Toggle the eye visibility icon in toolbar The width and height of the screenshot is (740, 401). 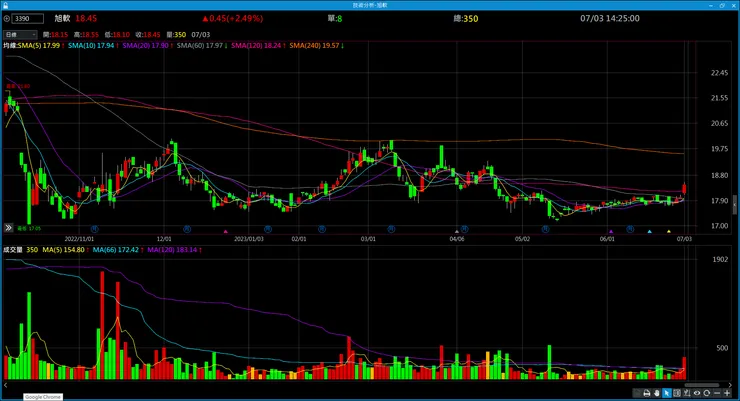point(697,393)
